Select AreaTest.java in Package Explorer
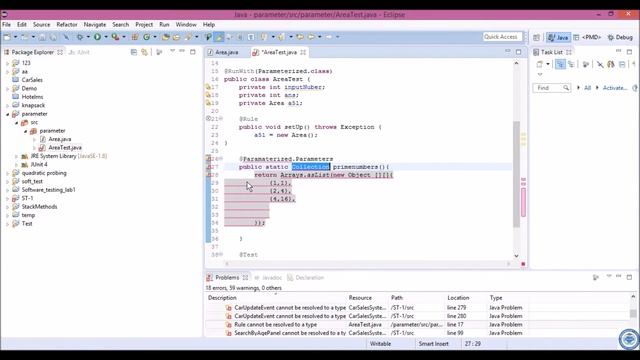This screenshot has width=640, height=360. pos(65,148)
